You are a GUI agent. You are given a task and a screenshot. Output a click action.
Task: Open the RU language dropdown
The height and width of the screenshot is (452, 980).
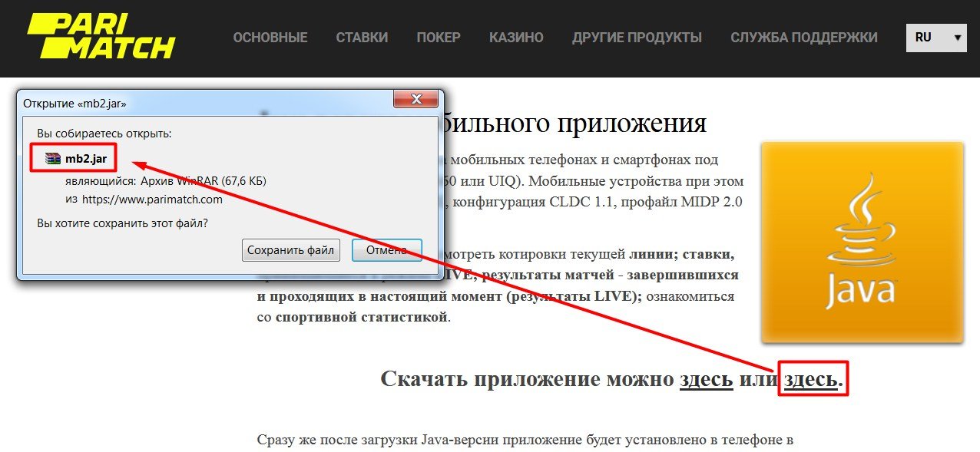coord(936,37)
